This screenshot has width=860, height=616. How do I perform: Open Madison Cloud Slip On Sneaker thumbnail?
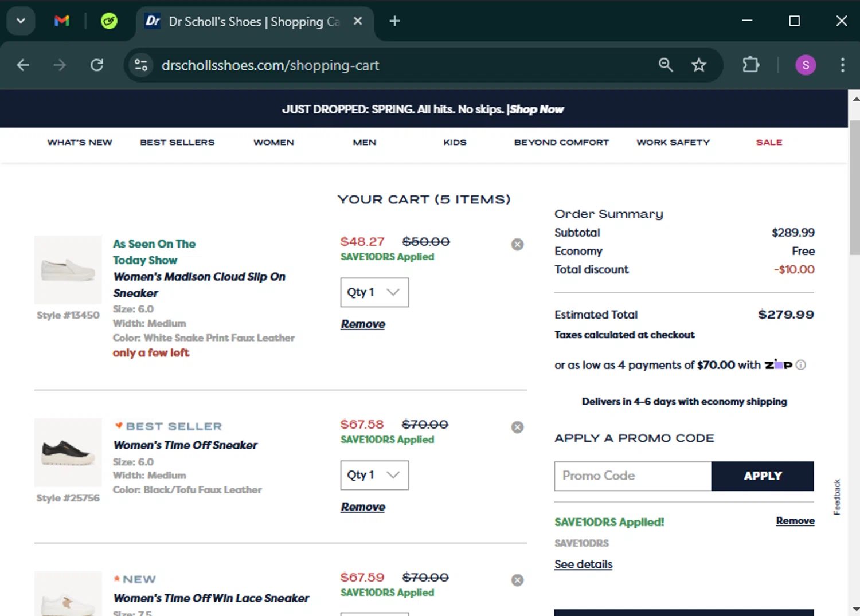(68, 269)
